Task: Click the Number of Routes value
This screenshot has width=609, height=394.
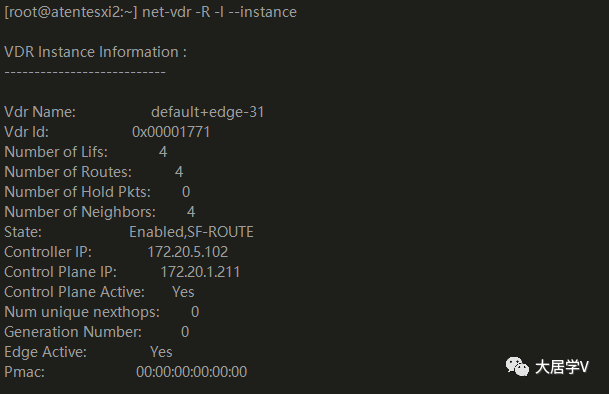Action: tap(179, 172)
